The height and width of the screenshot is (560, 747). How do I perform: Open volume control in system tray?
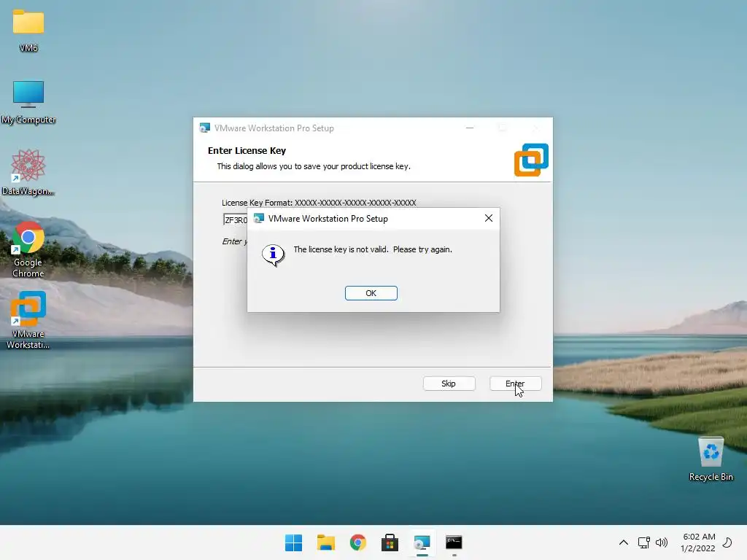tap(662, 542)
